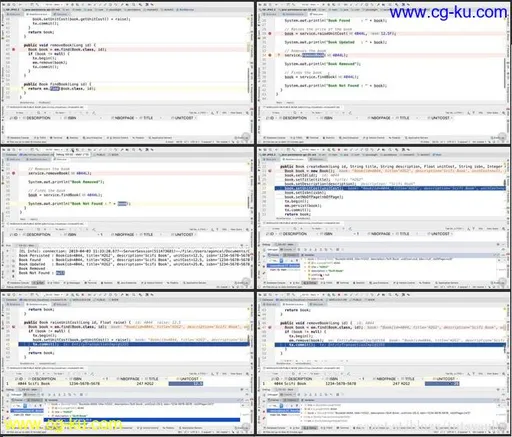Select highlighted 'null' in middle-left console output
The height and width of the screenshot is (437, 512).
click(60, 273)
